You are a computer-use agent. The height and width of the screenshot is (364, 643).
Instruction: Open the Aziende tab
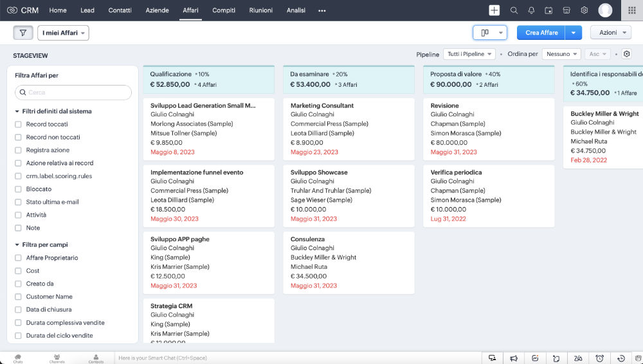click(157, 10)
